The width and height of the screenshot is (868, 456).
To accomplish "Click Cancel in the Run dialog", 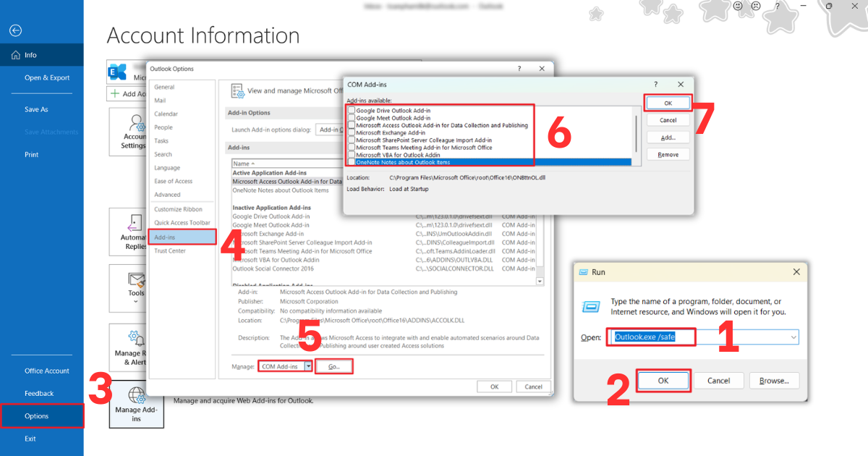I will [x=718, y=380].
